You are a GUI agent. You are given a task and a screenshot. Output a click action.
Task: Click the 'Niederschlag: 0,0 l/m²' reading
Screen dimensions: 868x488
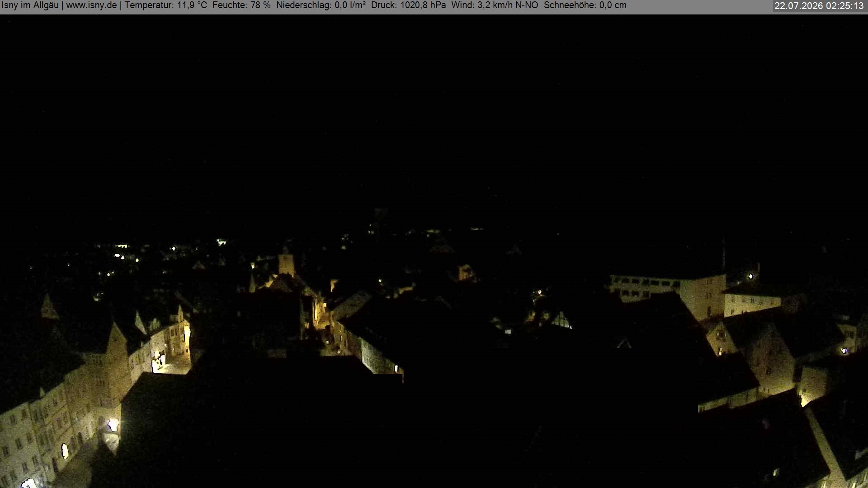click(321, 6)
